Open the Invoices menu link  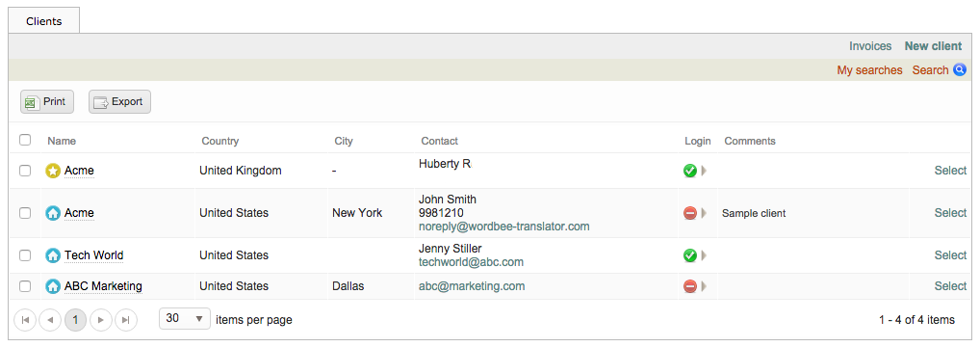pos(870,46)
